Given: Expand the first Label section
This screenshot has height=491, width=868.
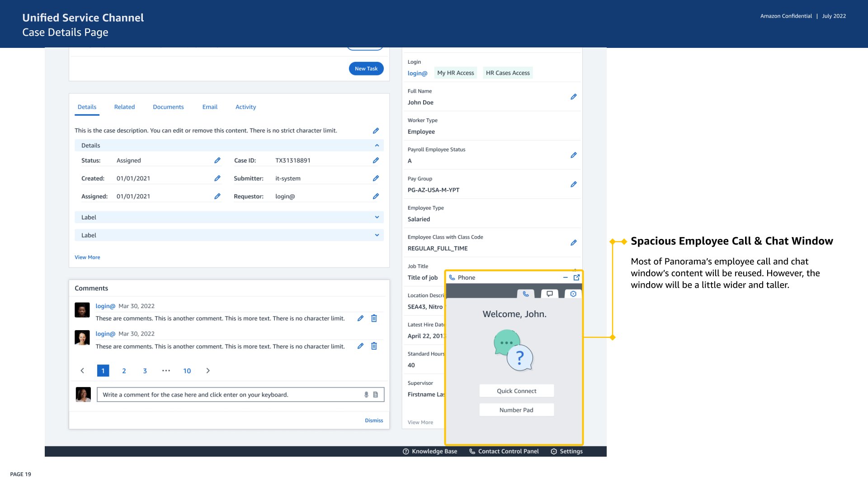Looking at the screenshot, I should pos(377,217).
